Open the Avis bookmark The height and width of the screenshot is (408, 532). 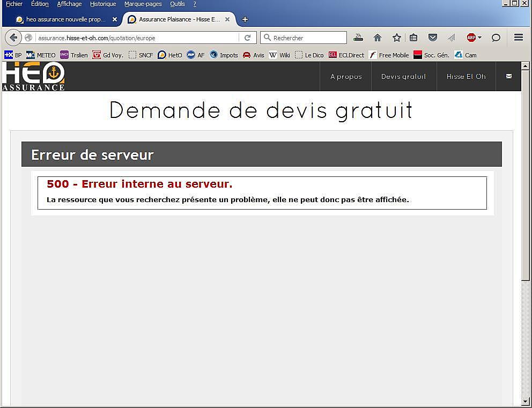[x=254, y=55]
